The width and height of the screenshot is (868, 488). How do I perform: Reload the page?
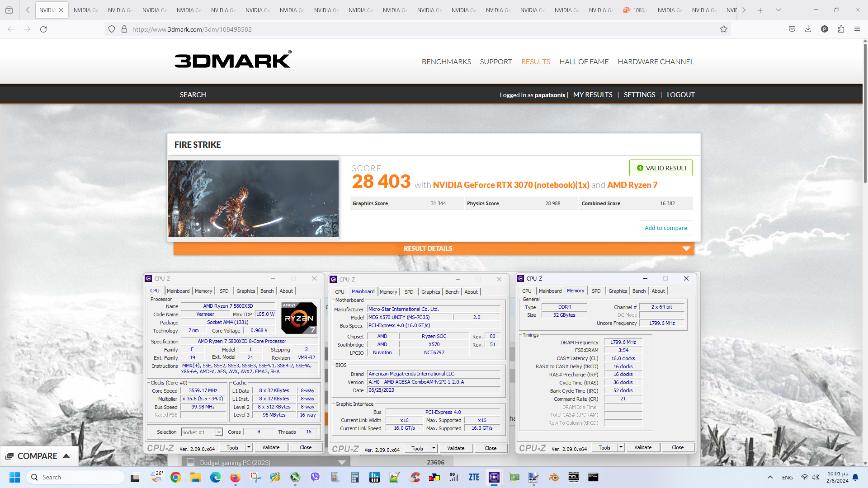click(43, 29)
